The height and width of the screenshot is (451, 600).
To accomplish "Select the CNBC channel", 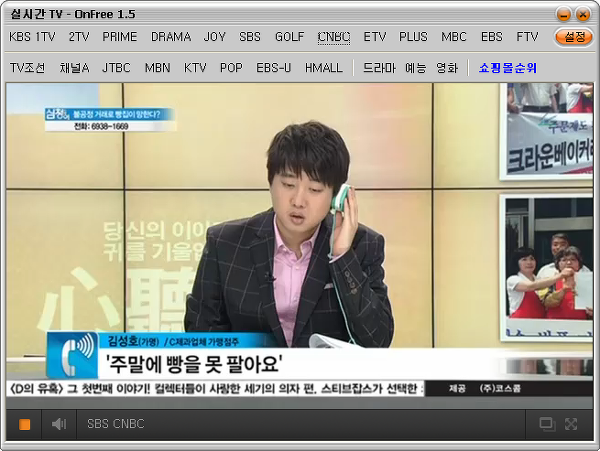I will click(334, 37).
